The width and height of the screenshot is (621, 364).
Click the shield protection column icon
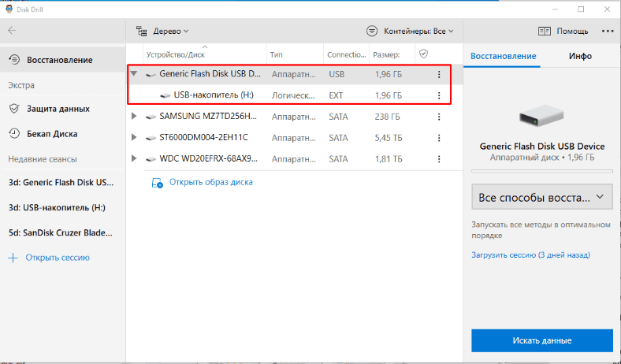(x=423, y=54)
